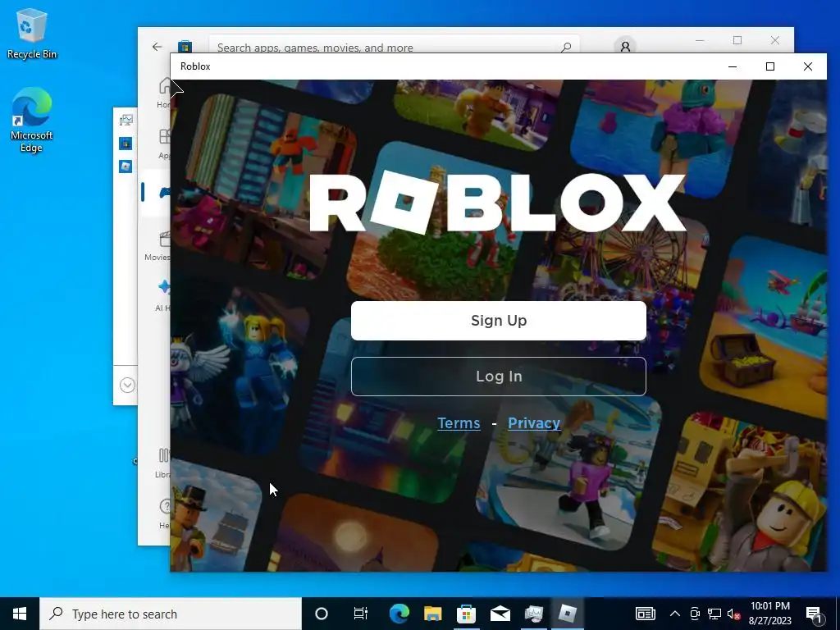Open the Recycle Bin desktop icon

(32, 34)
